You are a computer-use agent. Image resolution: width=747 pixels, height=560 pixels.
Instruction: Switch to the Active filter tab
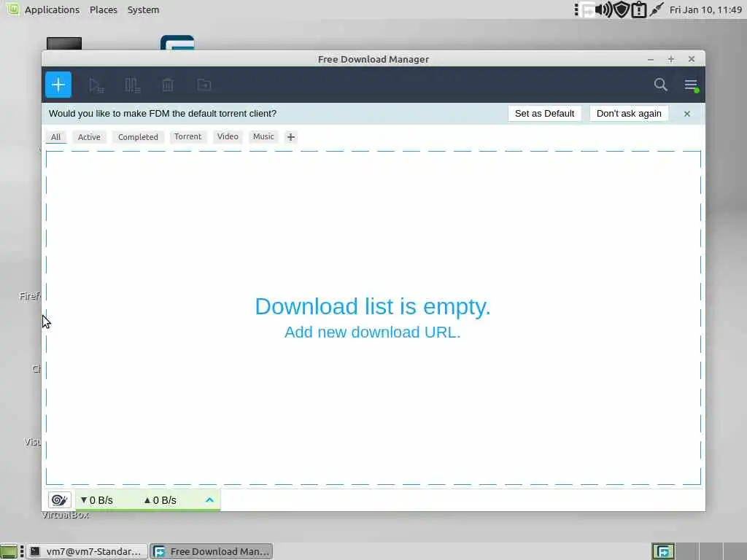pos(89,137)
